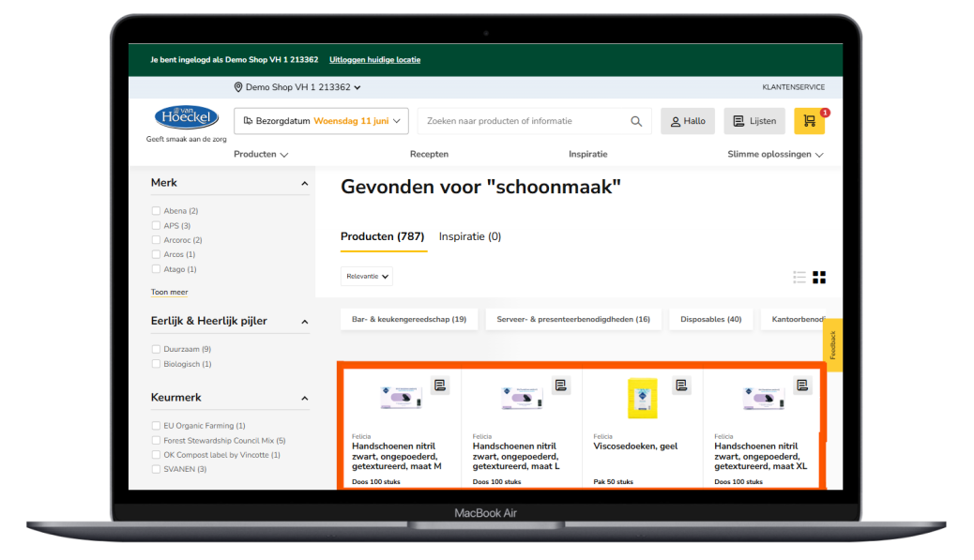
Task: Add Handschoenen maat M to list icon
Action: click(x=440, y=385)
